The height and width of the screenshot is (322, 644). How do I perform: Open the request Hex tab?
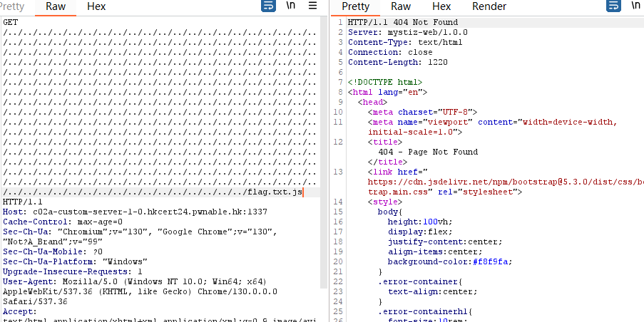coord(96,6)
